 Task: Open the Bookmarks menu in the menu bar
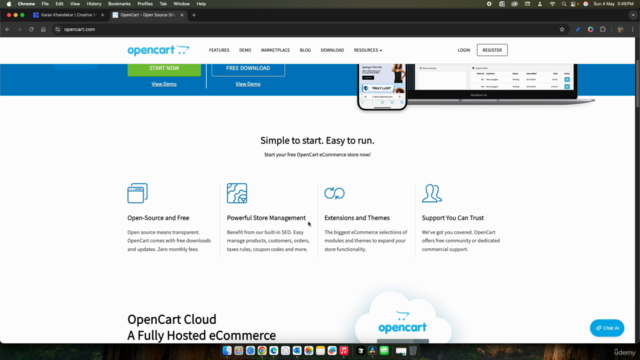(119, 4)
